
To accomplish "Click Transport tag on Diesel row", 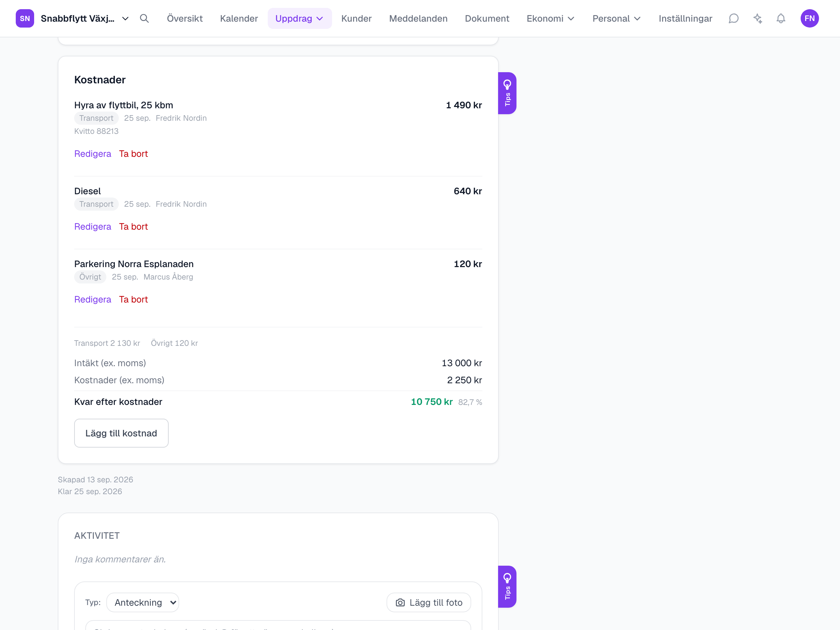I will coord(96,204).
